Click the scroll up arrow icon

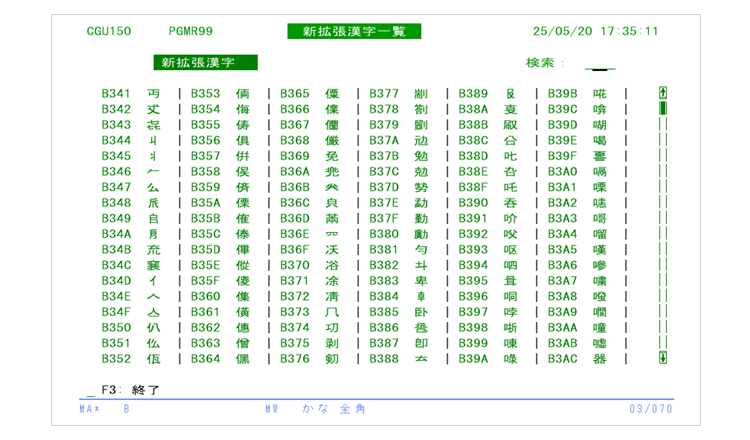(x=662, y=92)
